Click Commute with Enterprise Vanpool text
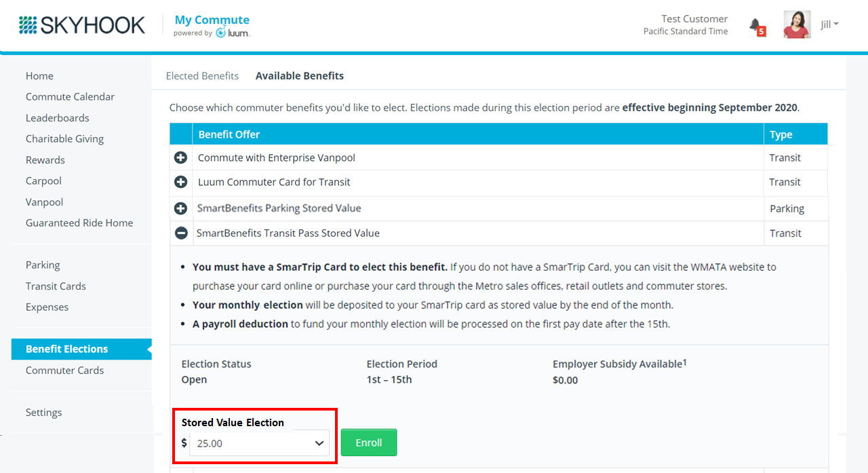 (277, 157)
